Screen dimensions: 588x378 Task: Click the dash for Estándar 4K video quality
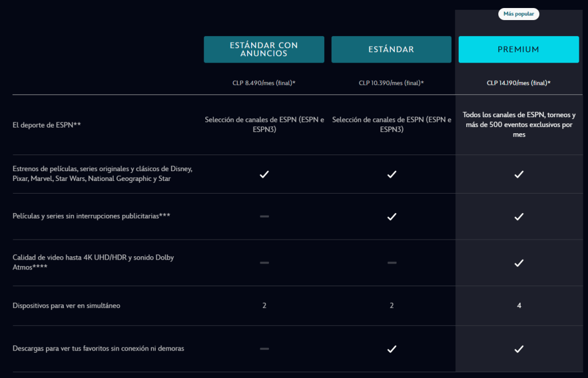(x=391, y=263)
